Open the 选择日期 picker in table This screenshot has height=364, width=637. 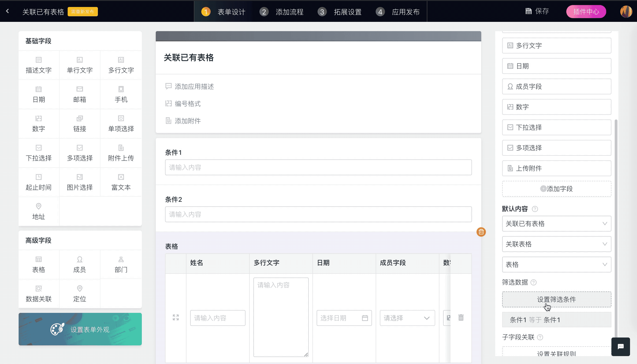click(x=344, y=318)
